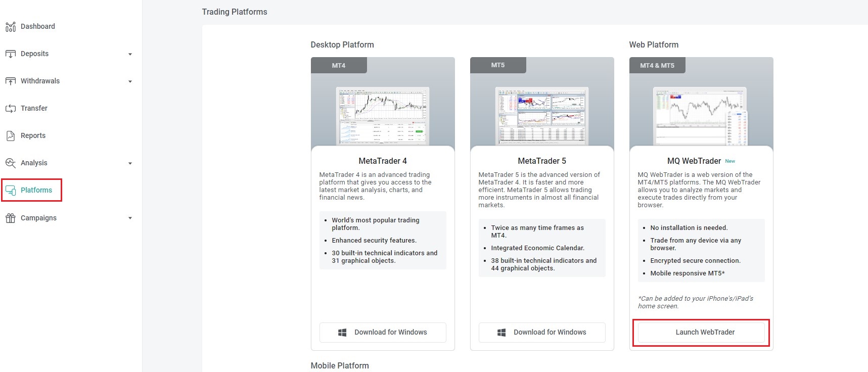Click 'Enhanced security features.' bullet

click(374, 241)
